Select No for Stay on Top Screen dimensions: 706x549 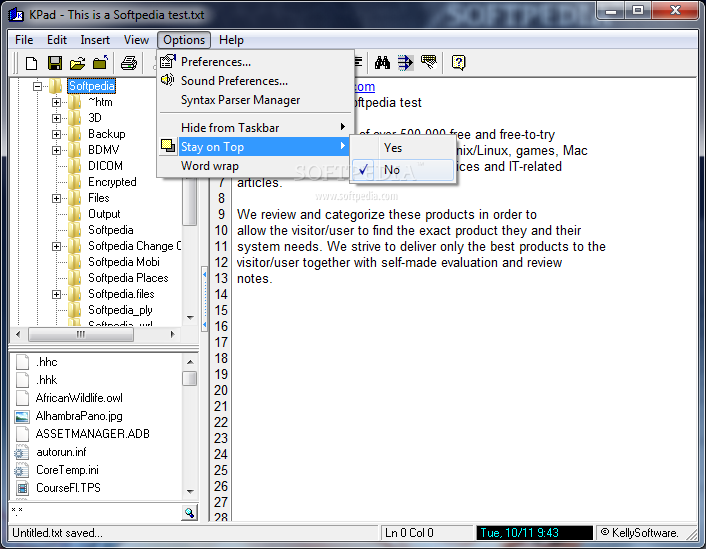tap(403, 170)
